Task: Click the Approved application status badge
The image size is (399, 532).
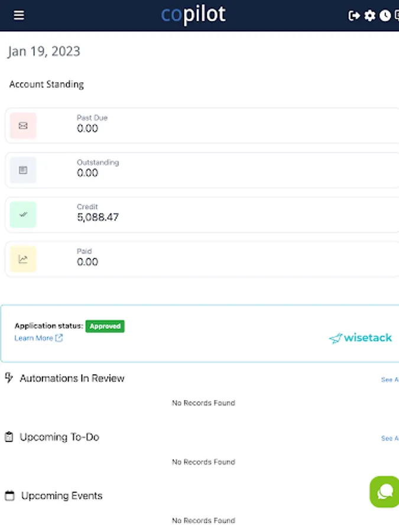Action: pos(105,326)
